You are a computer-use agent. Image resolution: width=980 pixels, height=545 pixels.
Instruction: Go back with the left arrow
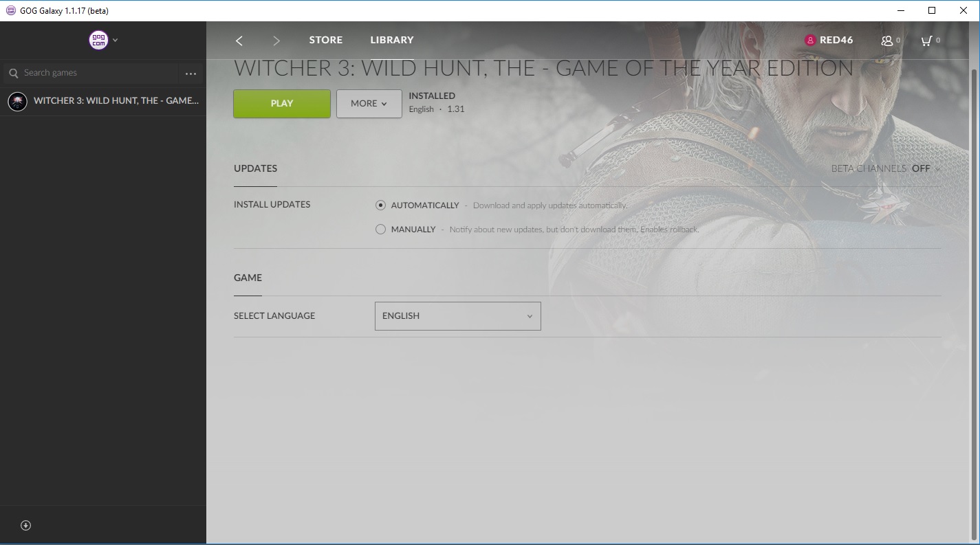click(x=239, y=41)
